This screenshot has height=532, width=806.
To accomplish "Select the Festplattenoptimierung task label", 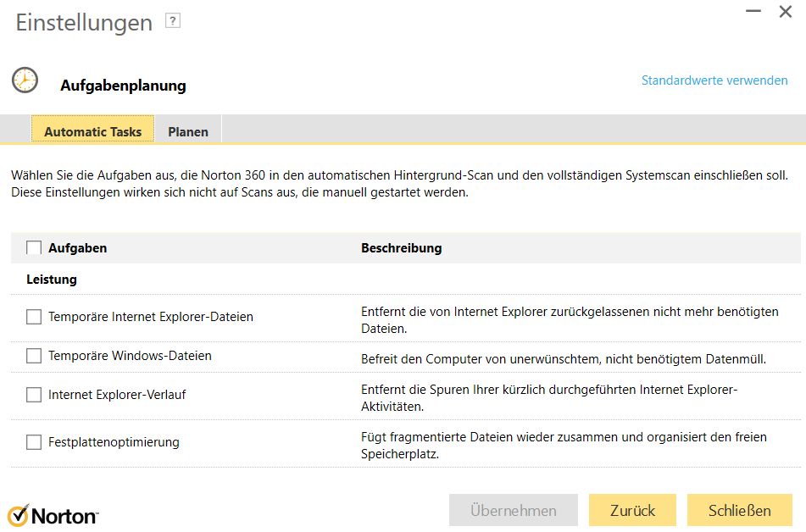I will pyautogui.click(x=114, y=442).
